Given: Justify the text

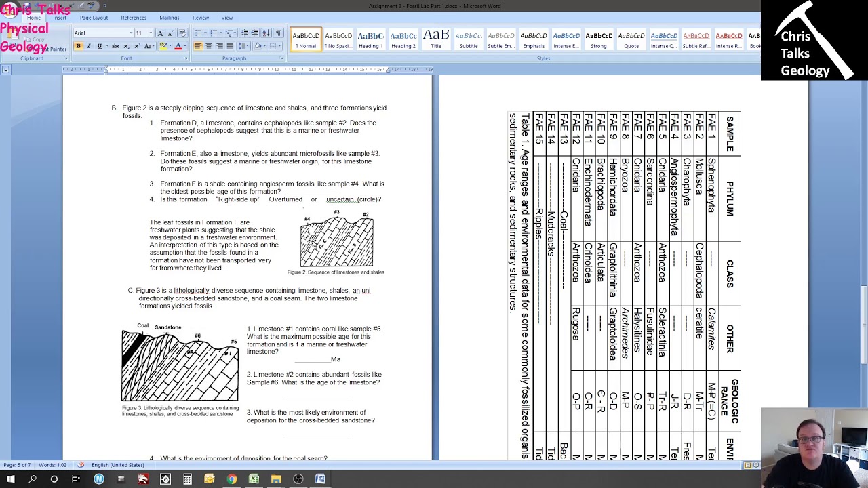Looking at the screenshot, I should pyautogui.click(x=230, y=46).
